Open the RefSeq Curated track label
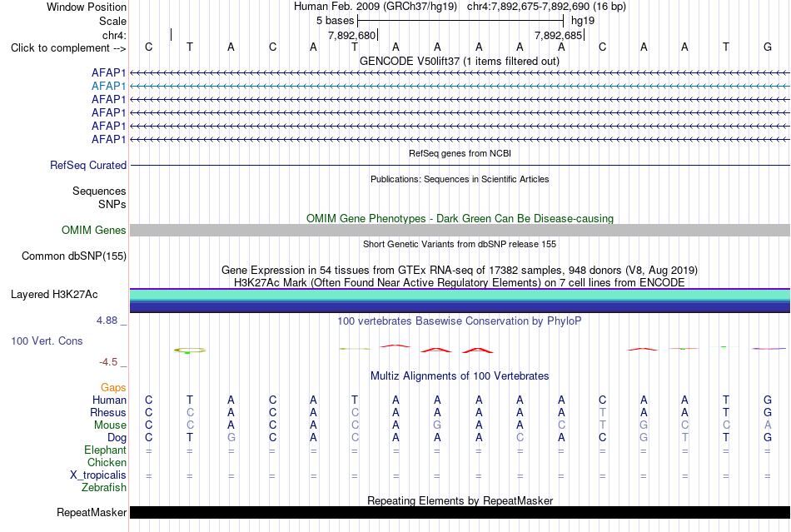Image resolution: width=791 pixels, height=532 pixels. coord(88,166)
